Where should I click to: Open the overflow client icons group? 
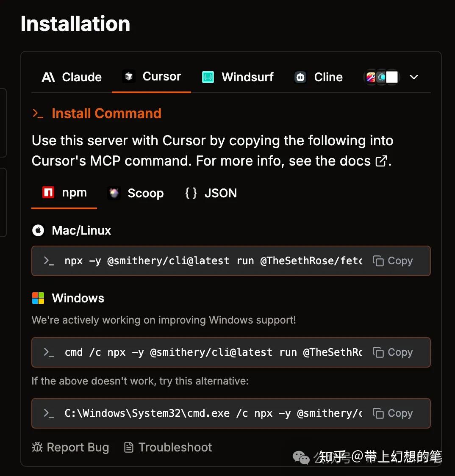click(381, 77)
